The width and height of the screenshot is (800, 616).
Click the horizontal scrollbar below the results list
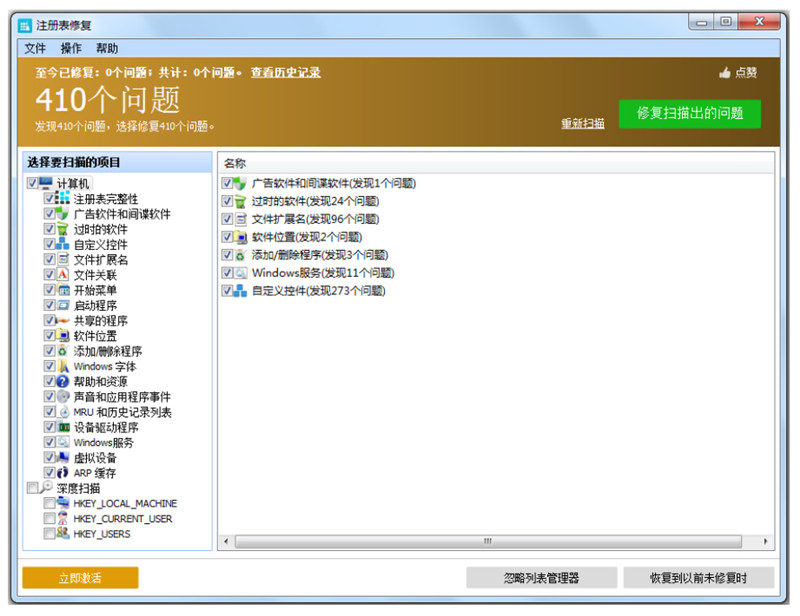click(487, 539)
